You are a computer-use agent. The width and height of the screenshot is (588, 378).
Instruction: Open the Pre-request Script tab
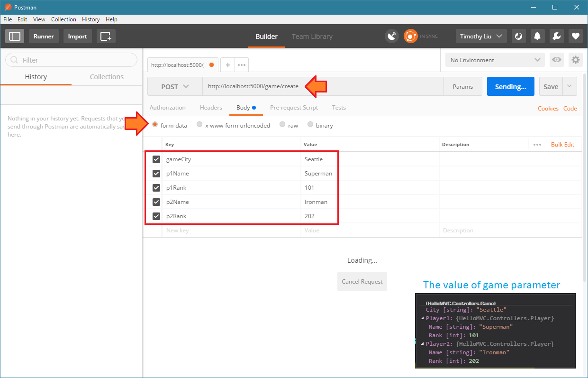pyautogui.click(x=294, y=108)
